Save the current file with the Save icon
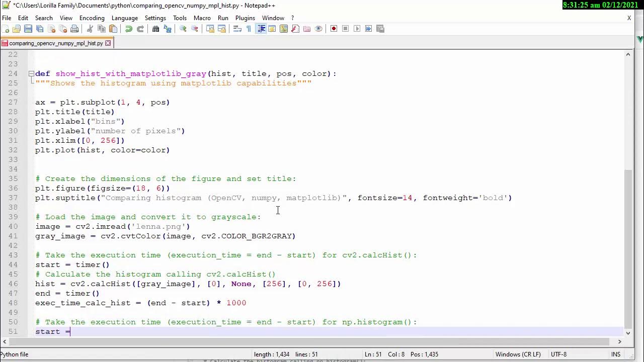Image resolution: width=644 pixels, height=362 pixels. click(28, 29)
